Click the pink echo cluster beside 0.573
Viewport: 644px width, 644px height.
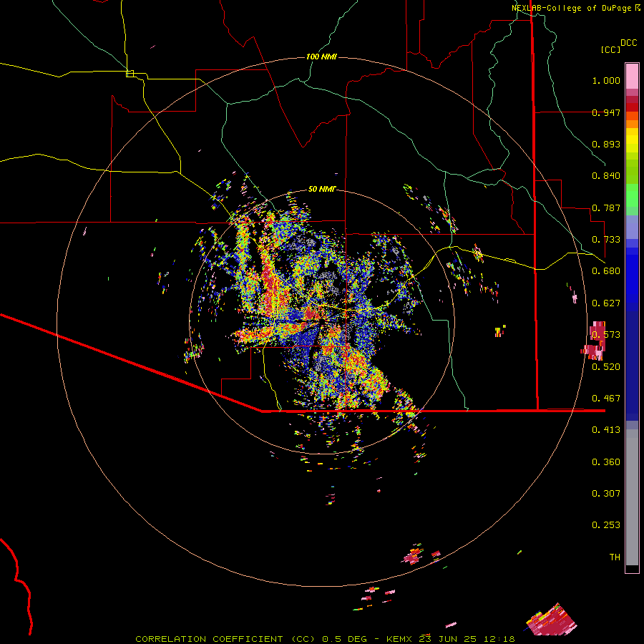[593, 341]
